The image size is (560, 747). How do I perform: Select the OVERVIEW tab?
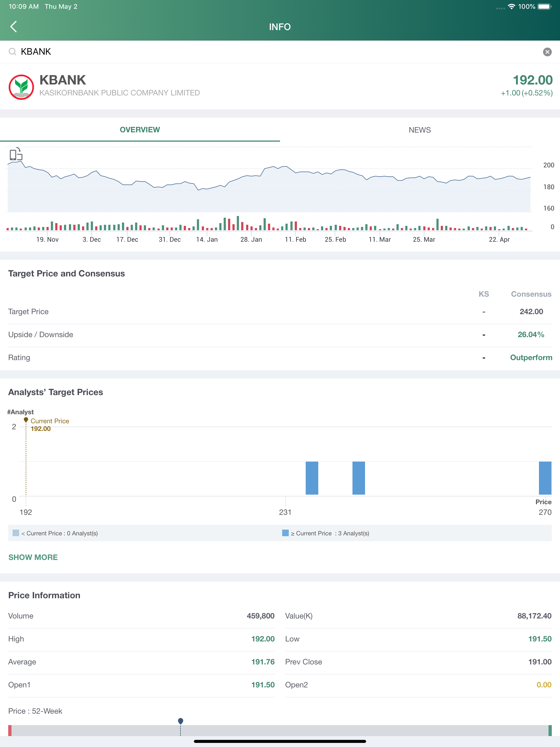(x=140, y=130)
